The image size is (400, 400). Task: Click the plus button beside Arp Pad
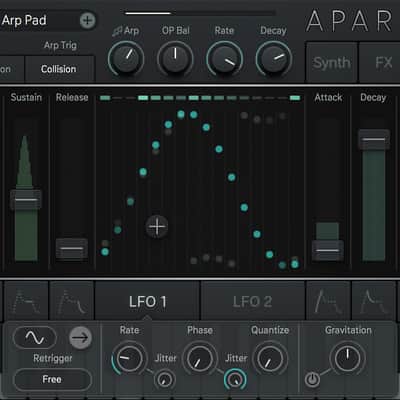[x=87, y=21]
